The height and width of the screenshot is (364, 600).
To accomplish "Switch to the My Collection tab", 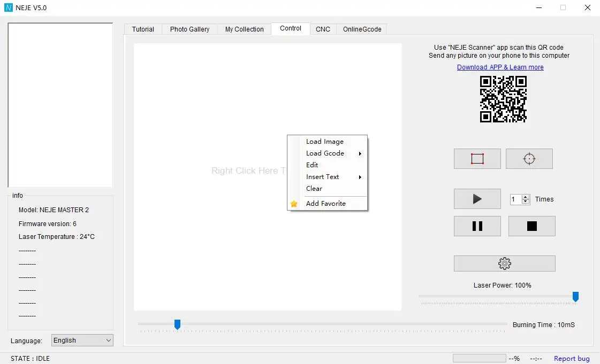I will (244, 29).
